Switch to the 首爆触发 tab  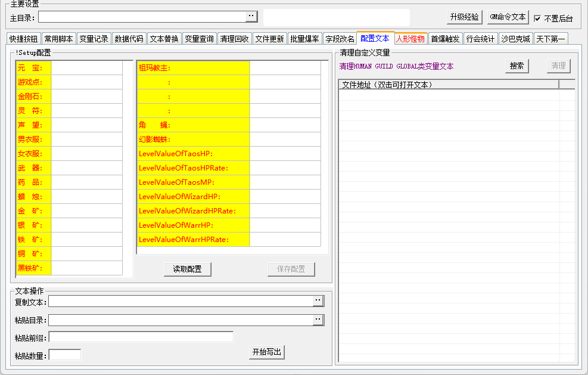[445, 39]
